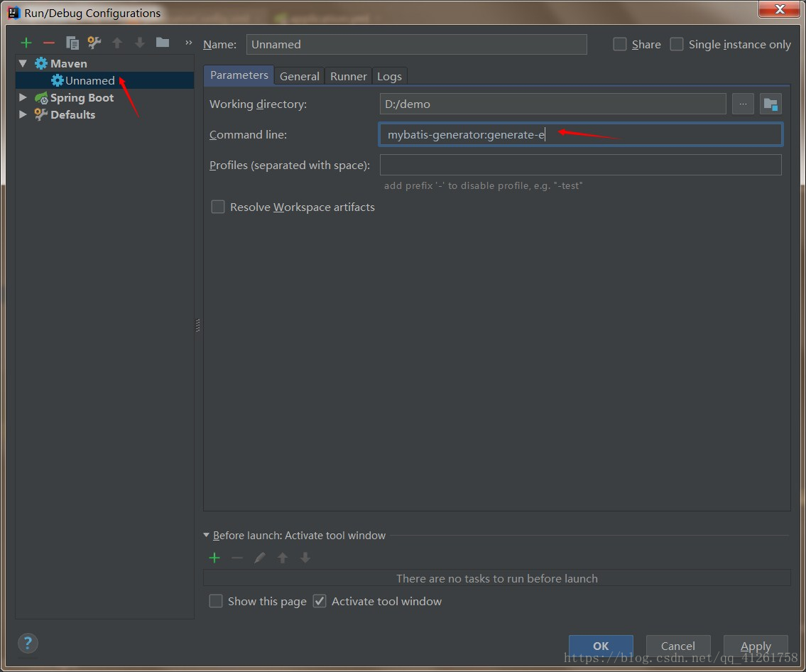The image size is (806, 672).
Task: Open the General tab
Action: pos(299,76)
